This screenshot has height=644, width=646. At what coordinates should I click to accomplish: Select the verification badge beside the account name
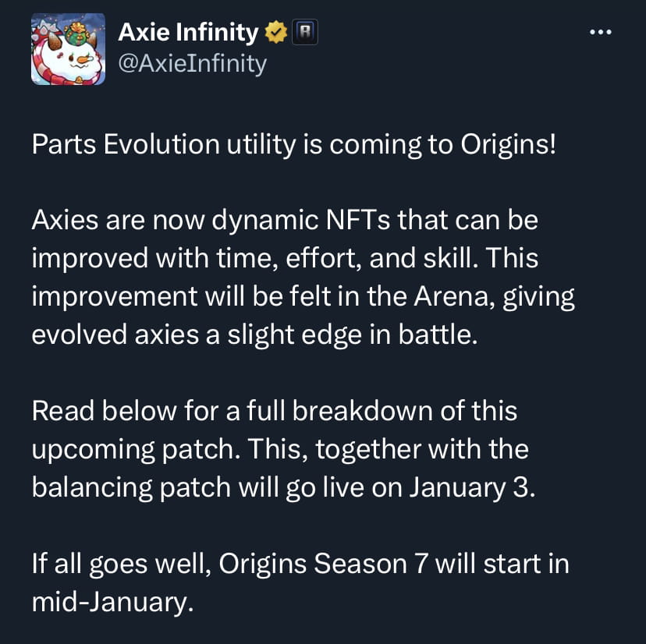point(275,32)
